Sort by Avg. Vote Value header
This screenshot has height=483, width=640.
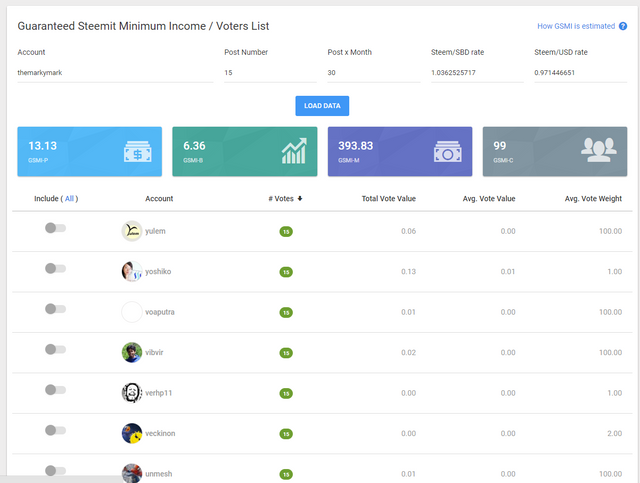pyautogui.click(x=489, y=199)
